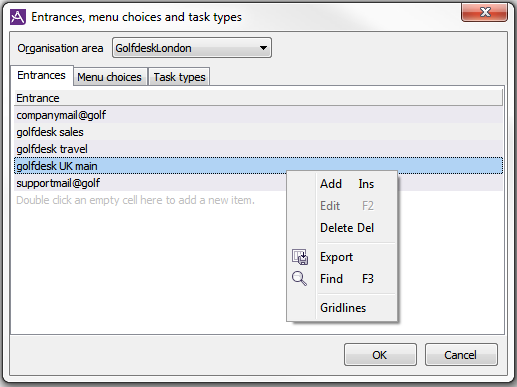Screen dimensions: 517x387
Task: Switch to the Menu choices tab
Action: click(110, 77)
